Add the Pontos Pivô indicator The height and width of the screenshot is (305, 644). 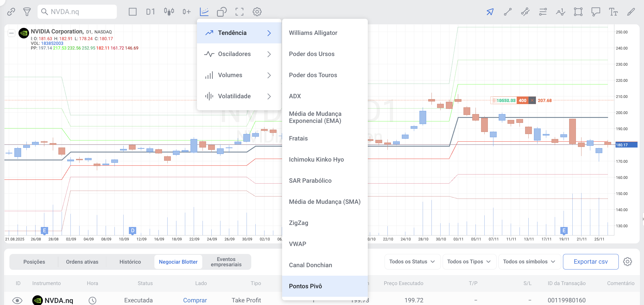[x=325, y=286]
